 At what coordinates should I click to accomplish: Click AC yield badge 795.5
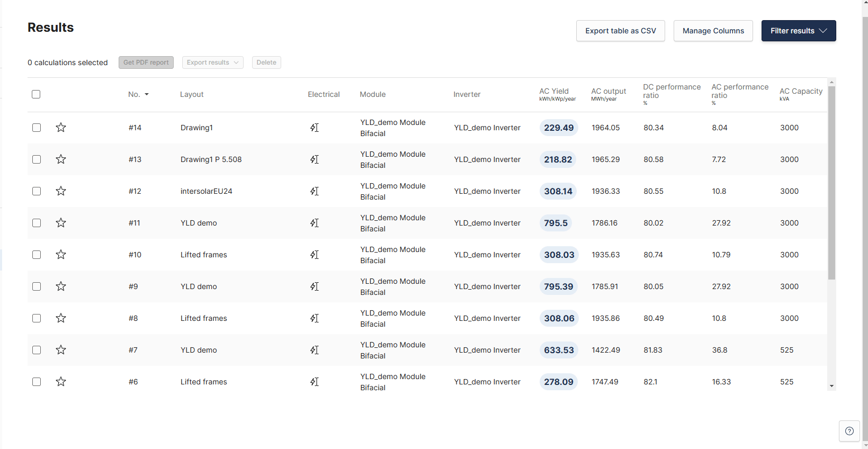556,223
